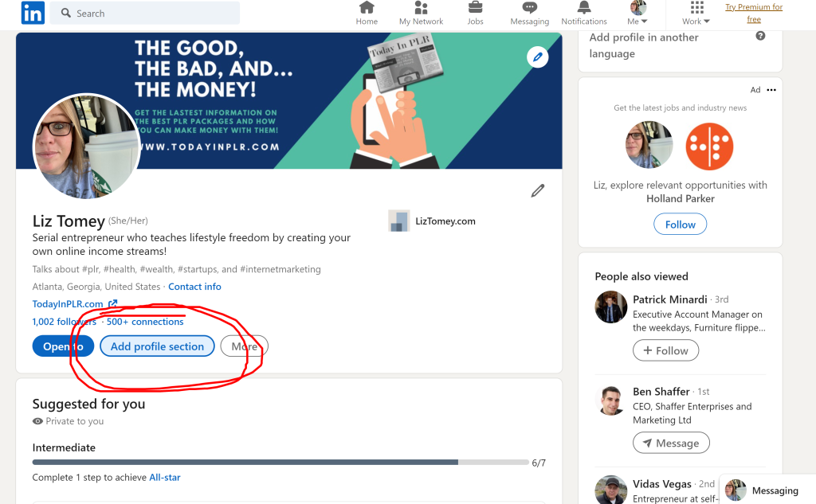Open My Network icon
The height and width of the screenshot is (504, 816).
point(421,8)
